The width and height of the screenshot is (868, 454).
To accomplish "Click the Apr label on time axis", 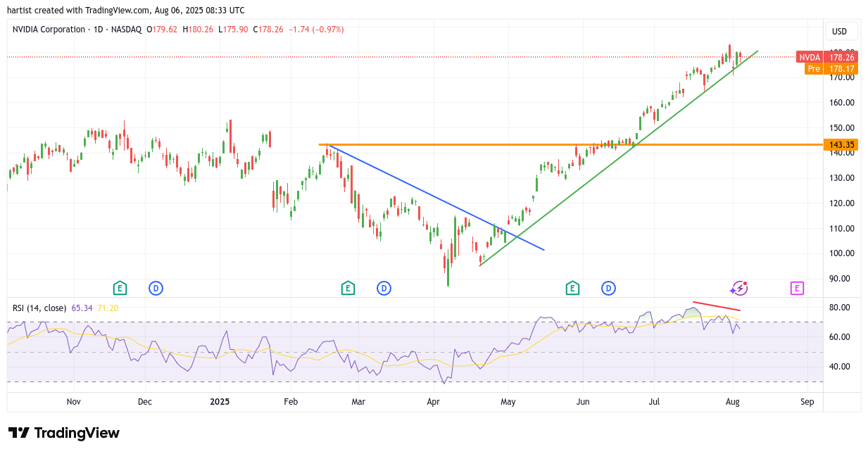I will [x=433, y=402].
